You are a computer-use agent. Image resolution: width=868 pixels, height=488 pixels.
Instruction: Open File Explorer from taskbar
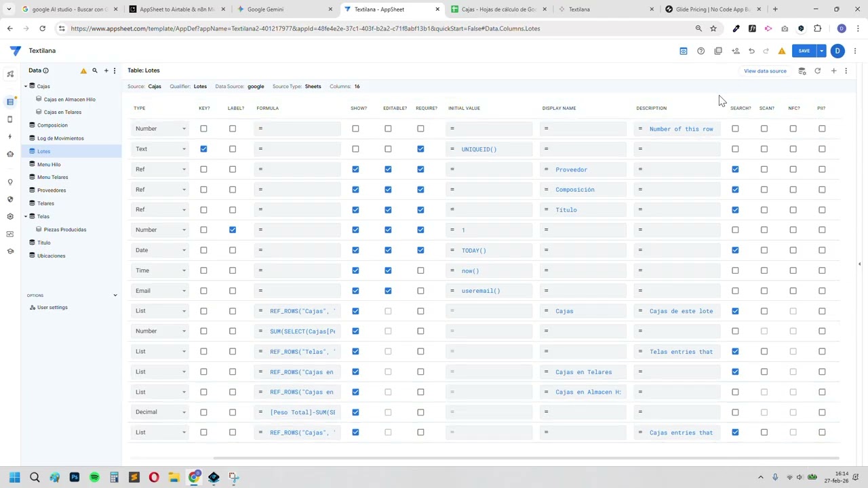[174, 477]
